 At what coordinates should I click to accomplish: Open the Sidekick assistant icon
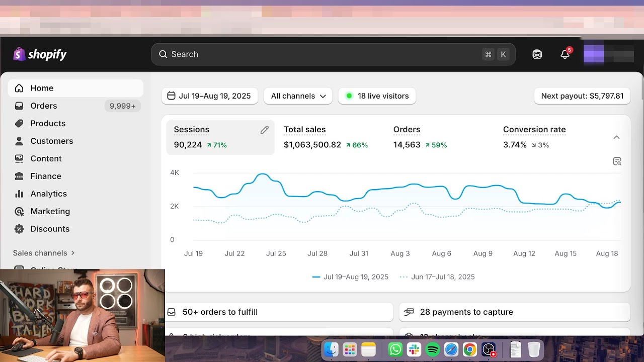click(537, 54)
